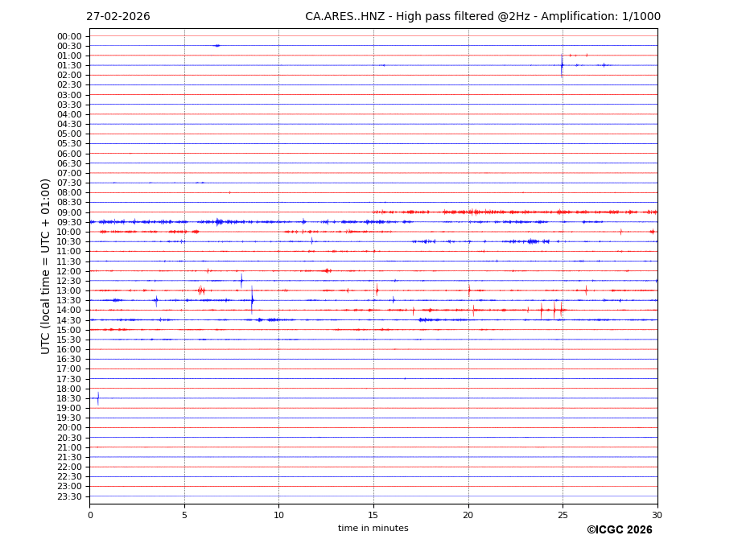
Task: Click the blue spike on the 18:30 trace
Action: 98,398
